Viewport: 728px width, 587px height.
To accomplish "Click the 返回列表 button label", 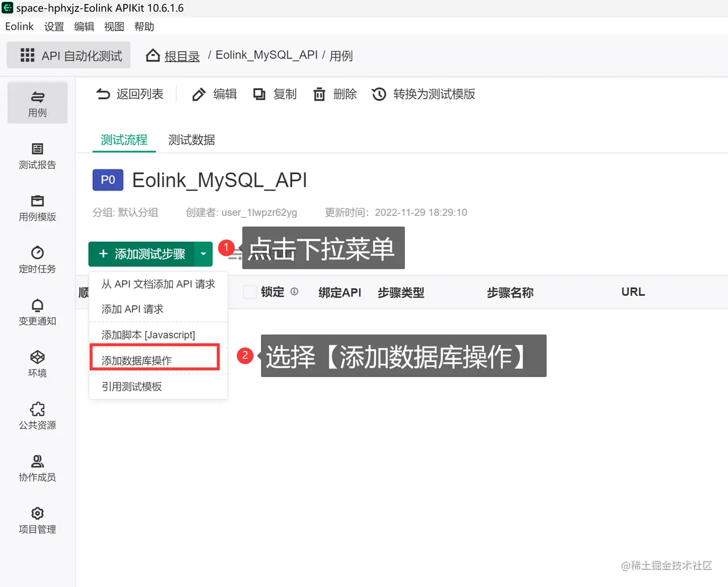I will 140,94.
